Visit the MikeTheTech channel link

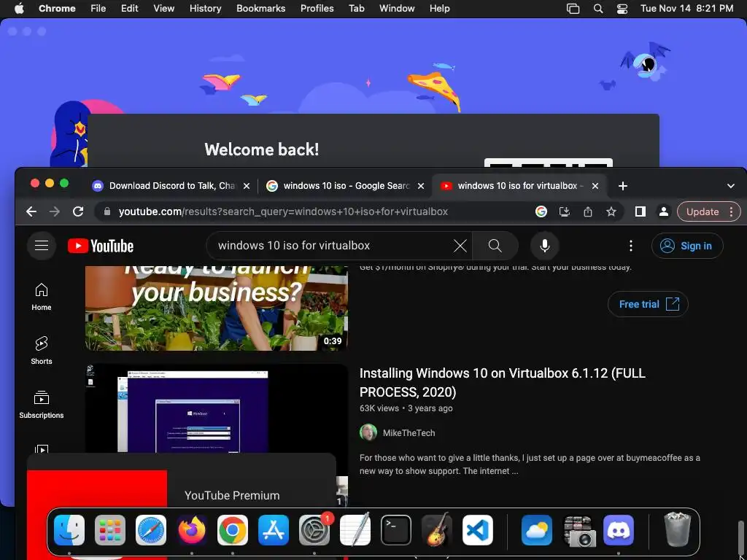pos(409,433)
